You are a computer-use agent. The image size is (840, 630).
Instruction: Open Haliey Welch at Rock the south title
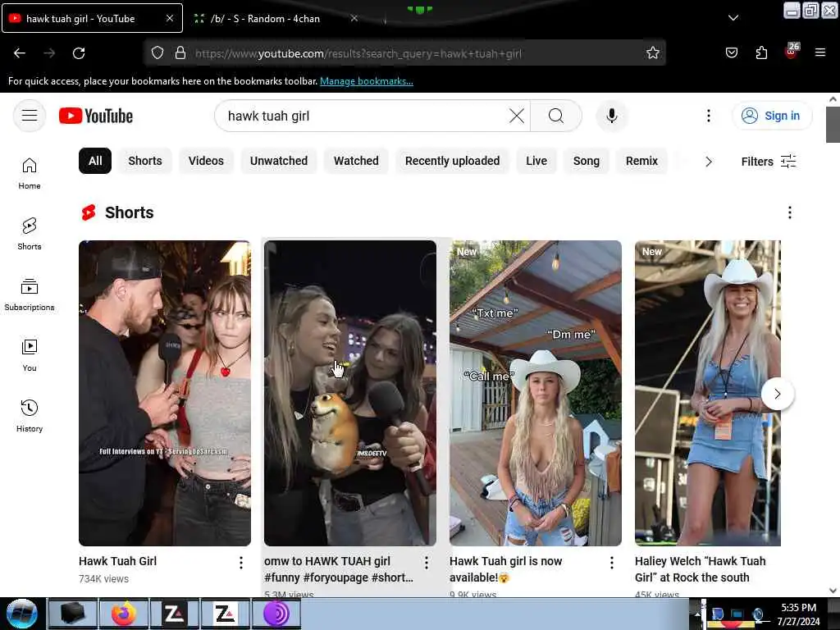coord(701,569)
